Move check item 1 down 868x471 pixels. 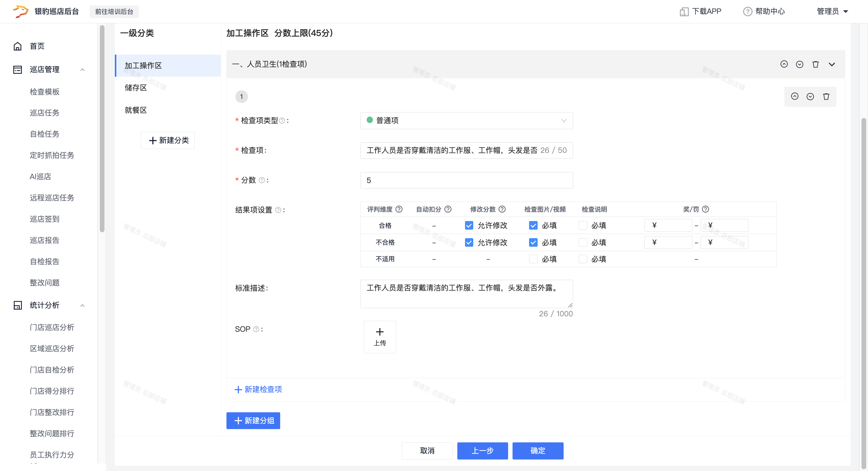[810, 97]
